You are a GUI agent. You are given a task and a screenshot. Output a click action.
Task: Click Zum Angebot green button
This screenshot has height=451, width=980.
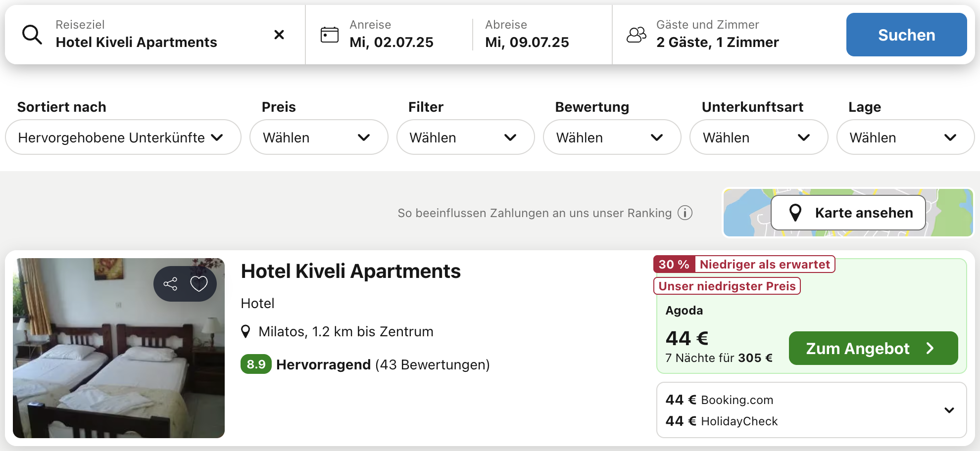tap(873, 348)
